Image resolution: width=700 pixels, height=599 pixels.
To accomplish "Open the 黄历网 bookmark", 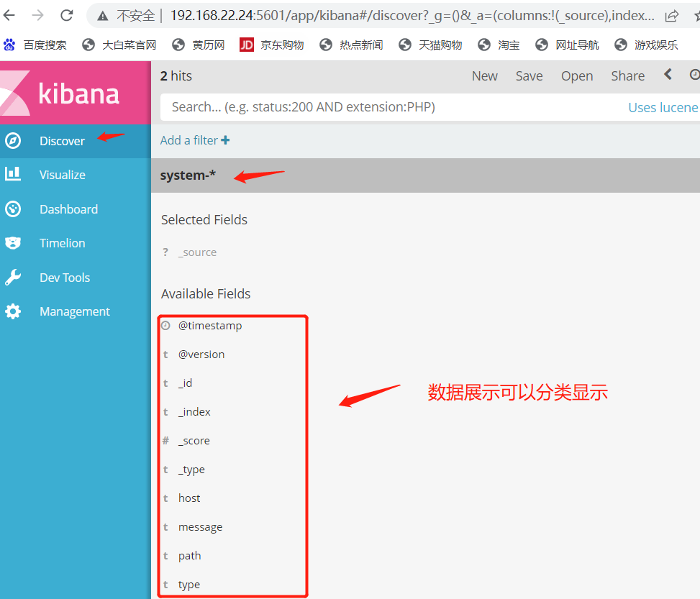I will (x=199, y=45).
